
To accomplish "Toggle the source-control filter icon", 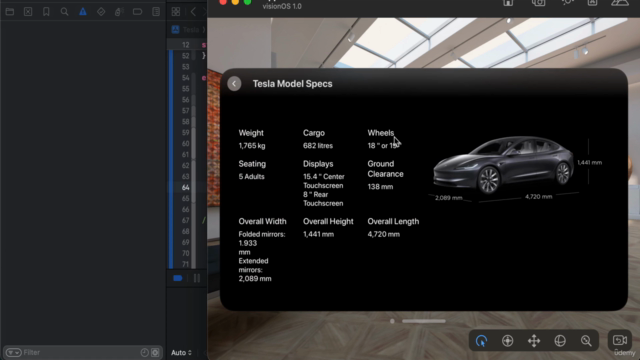I will click(x=155, y=352).
